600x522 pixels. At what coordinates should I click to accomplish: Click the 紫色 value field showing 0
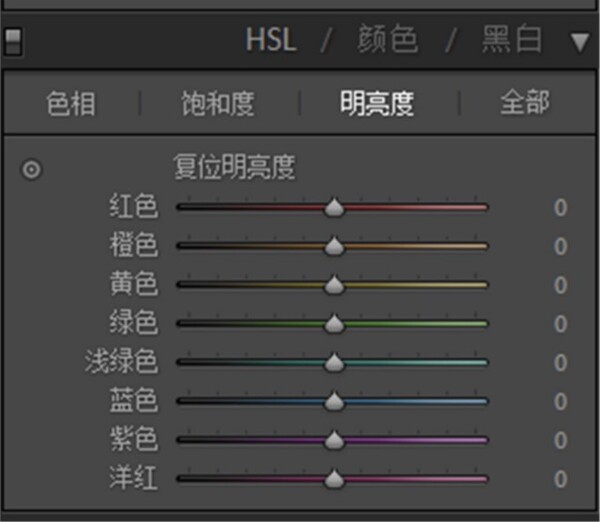[560, 440]
